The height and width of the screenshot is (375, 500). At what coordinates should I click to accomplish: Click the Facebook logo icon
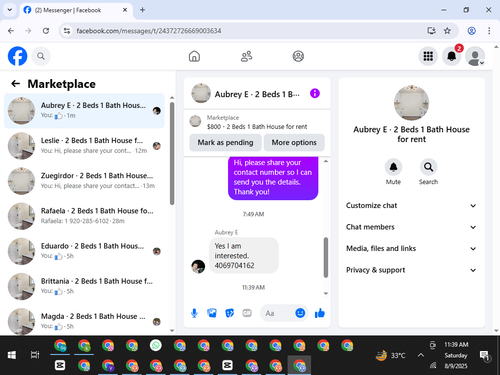click(x=17, y=56)
